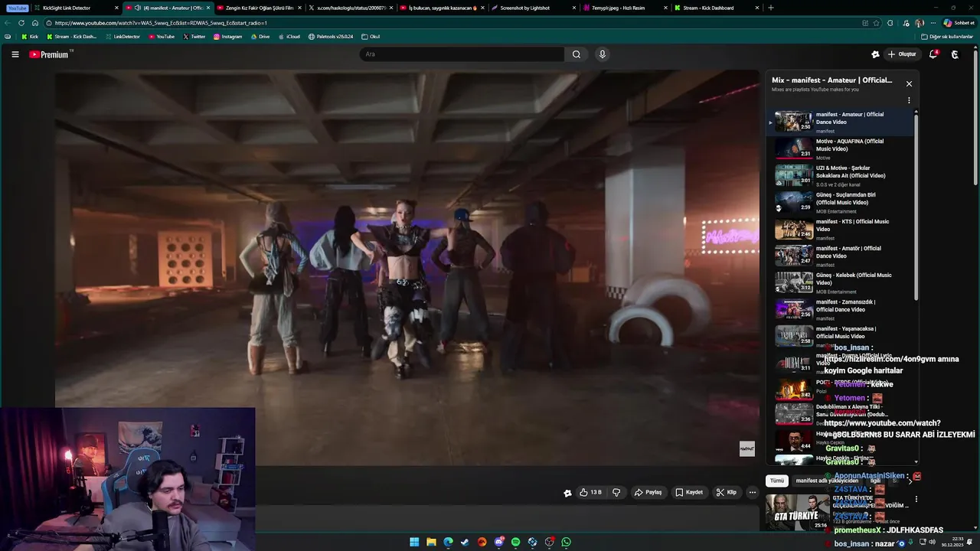Select Tümü filter chip

(777, 481)
